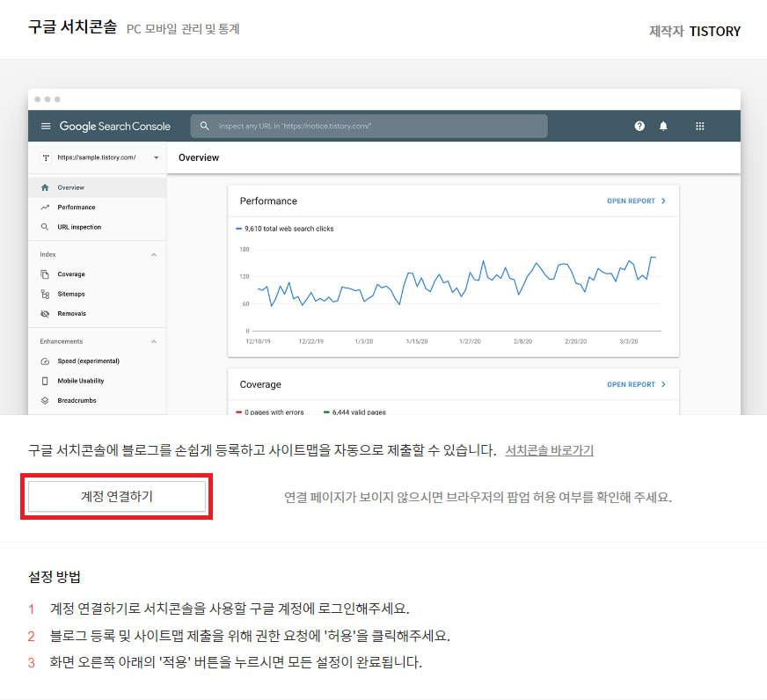The width and height of the screenshot is (767, 700).
Task: Click the Overview page heading
Action: pyautogui.click(x=199, y=157)
